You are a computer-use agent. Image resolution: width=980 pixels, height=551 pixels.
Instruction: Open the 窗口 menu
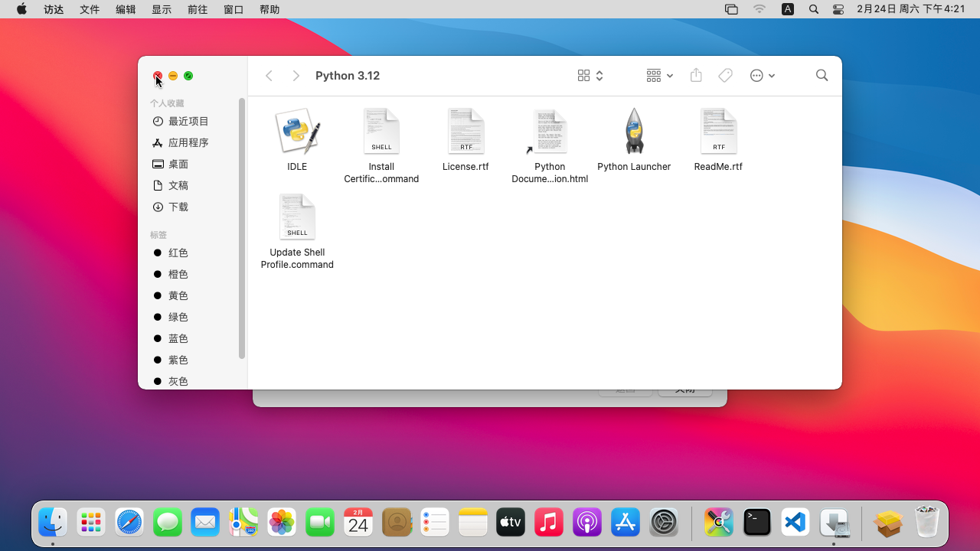tap(234, 9)
